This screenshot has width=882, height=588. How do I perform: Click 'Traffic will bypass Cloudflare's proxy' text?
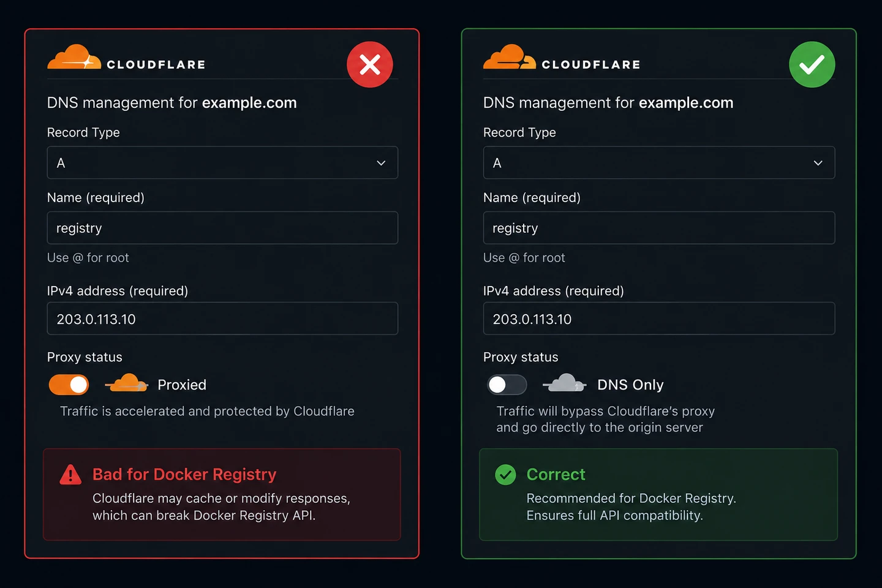606,411
